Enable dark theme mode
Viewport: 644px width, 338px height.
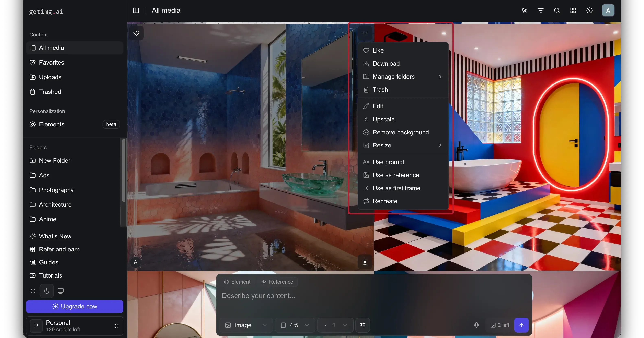point(46,291)
